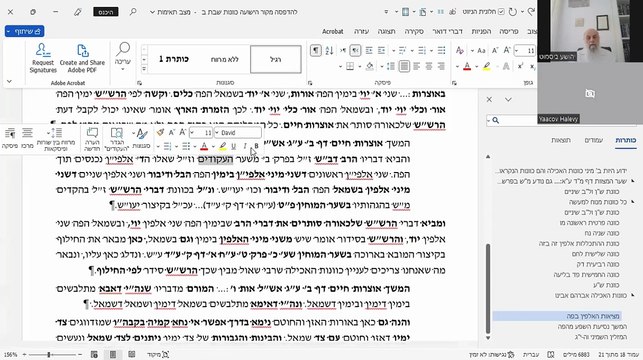Click the blue שיתוף share button

click(25, 31)
